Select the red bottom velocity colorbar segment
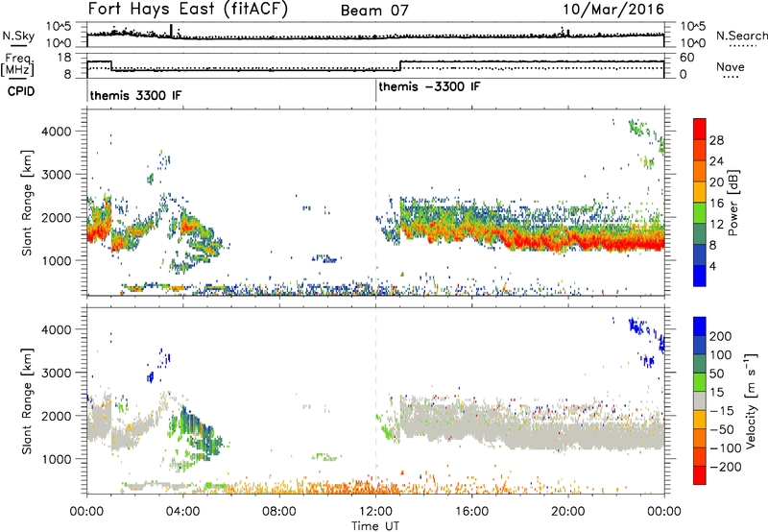The width and height of the screenshot is (768, 532). pos(700,475)
